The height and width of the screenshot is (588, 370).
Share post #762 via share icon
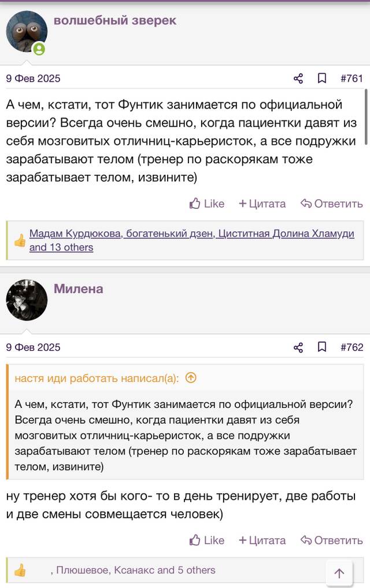[298, 347]
